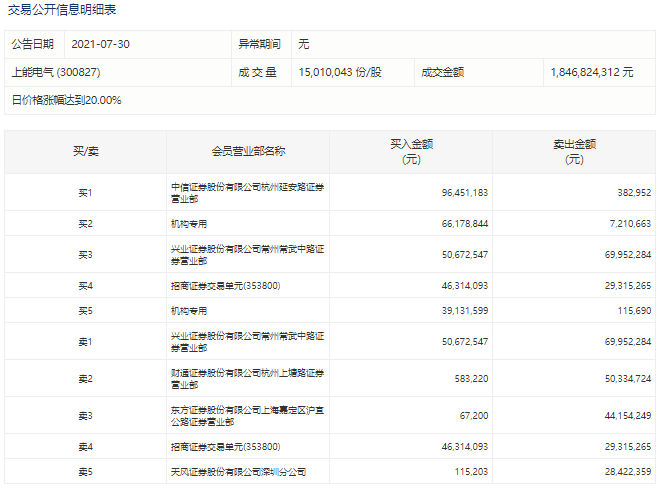663x491 pixels.
Task: Select the 中信证券杭州延安路 brokerage name
Action: (247, 192)
